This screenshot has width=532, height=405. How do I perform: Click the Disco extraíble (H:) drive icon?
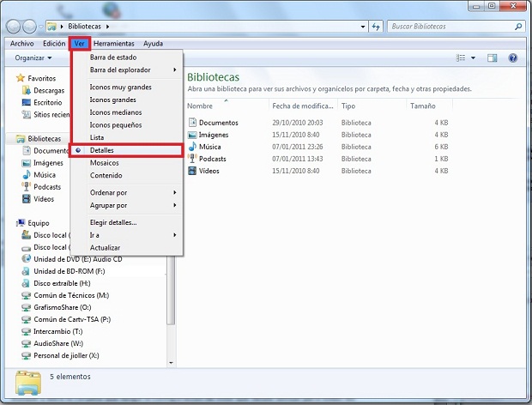[x=26, y=283]
